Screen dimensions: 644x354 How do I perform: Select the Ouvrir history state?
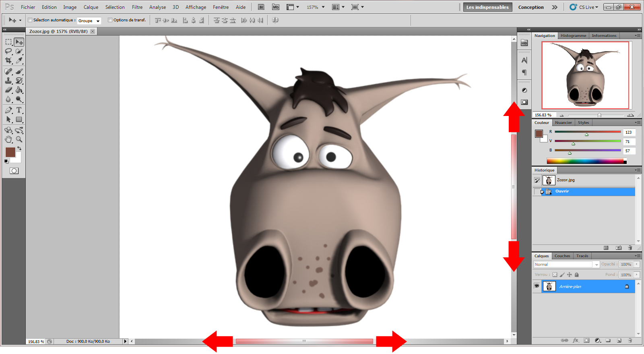[562, 191]
